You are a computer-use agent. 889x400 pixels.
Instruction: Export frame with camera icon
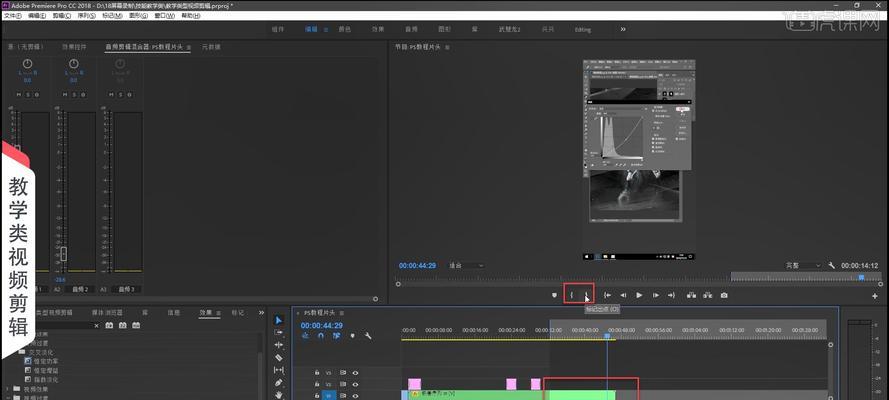(x=724, y=295)
